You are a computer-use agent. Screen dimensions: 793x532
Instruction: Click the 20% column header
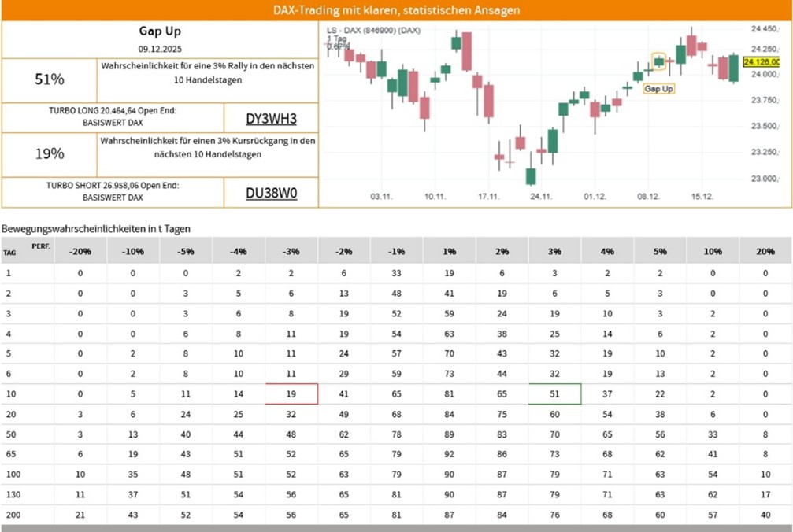(x=765, y=251)
